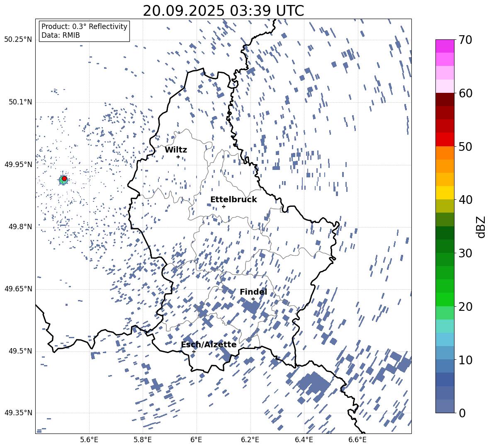Click the Data: RMIB text
This screenshot has height=448, width=491.
tap(61, 35)
